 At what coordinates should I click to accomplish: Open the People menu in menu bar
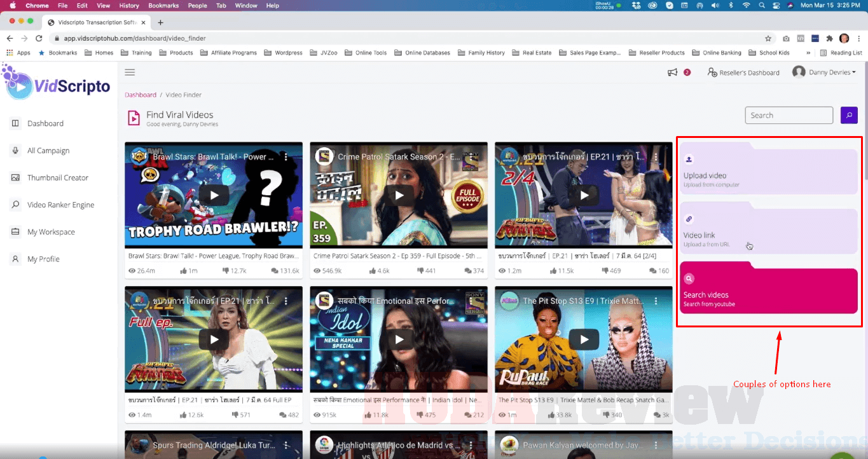click(x=197, y=6)
